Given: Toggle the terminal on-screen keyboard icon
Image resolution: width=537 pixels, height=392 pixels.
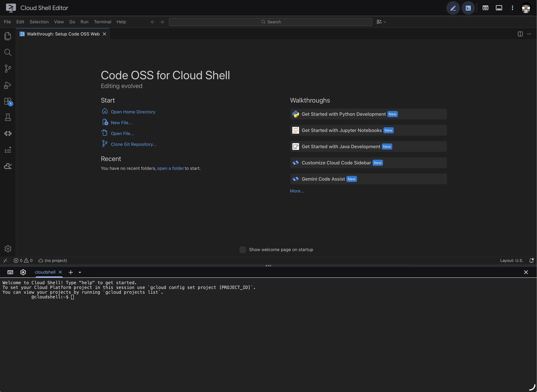Looking at the screenshot, I should 10,272.
